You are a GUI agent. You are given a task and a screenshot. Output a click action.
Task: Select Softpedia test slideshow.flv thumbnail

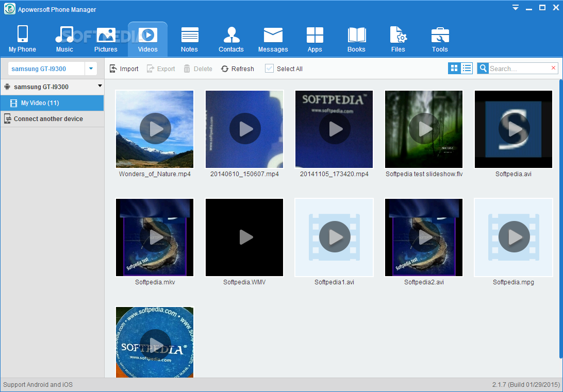point(424,129)
